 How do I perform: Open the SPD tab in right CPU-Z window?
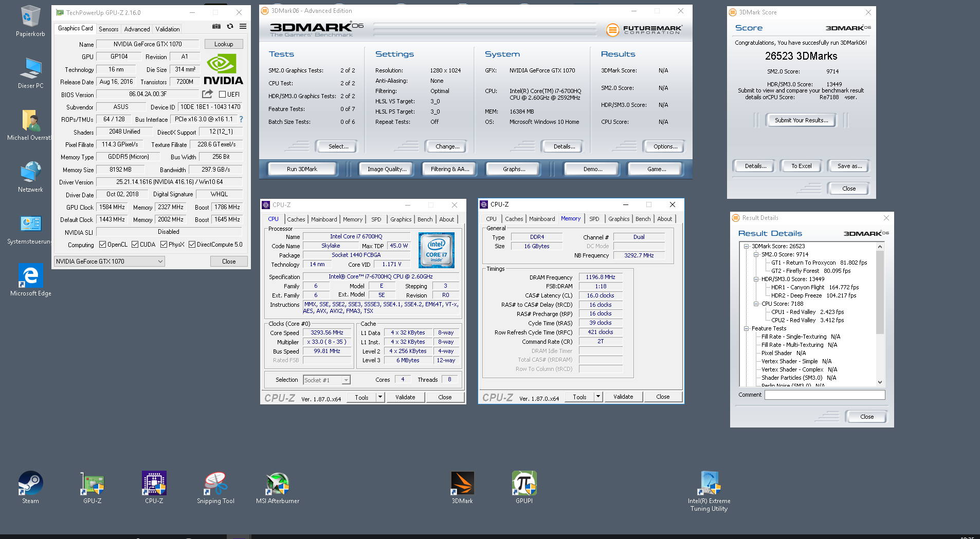click(594, 219)
